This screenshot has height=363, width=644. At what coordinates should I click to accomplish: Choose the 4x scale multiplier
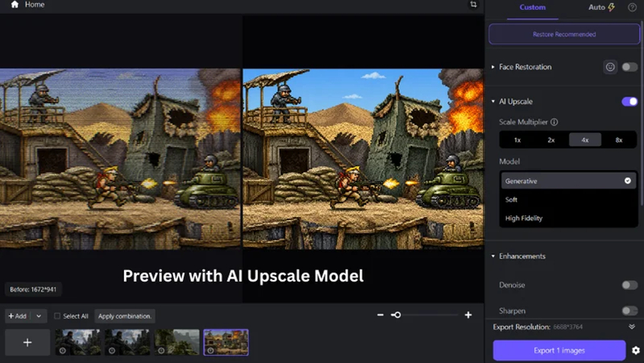(x=585, y=140)
